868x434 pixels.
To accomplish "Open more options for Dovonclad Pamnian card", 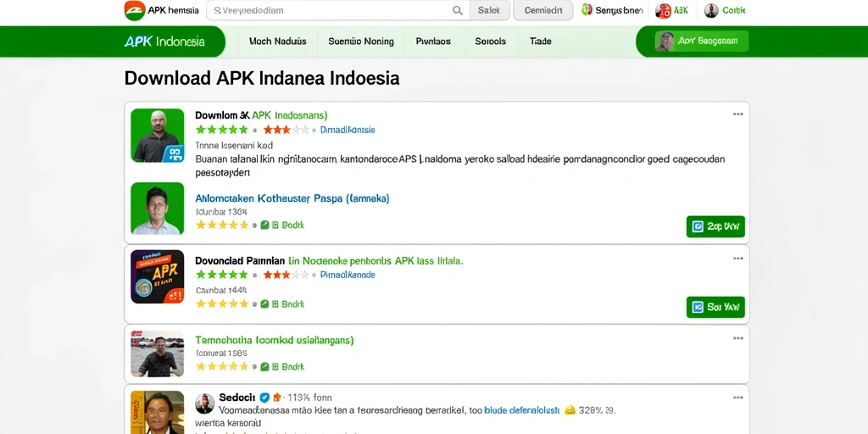I will 738,259.
